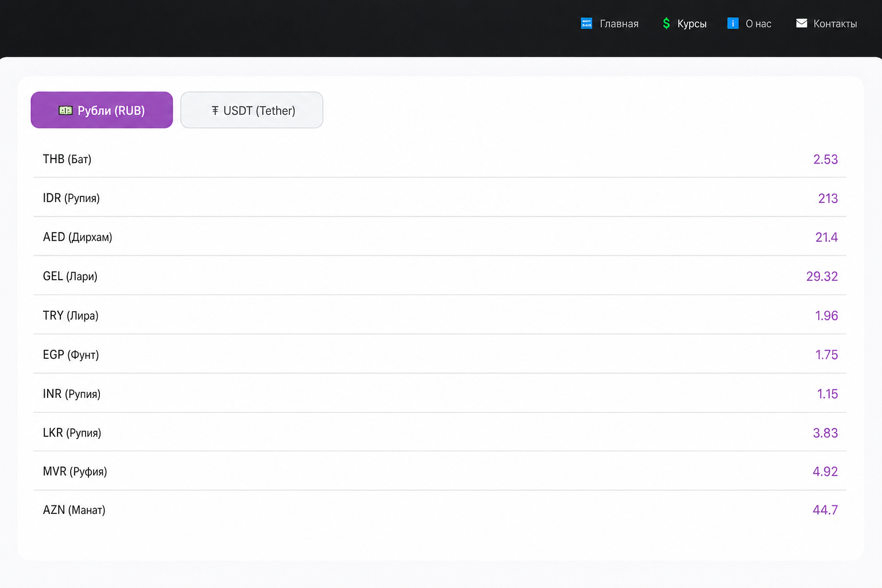Select the Рубли (RUB) tab label
The width and height of the screenshot is (882, 588).
(x=111, y=110)
